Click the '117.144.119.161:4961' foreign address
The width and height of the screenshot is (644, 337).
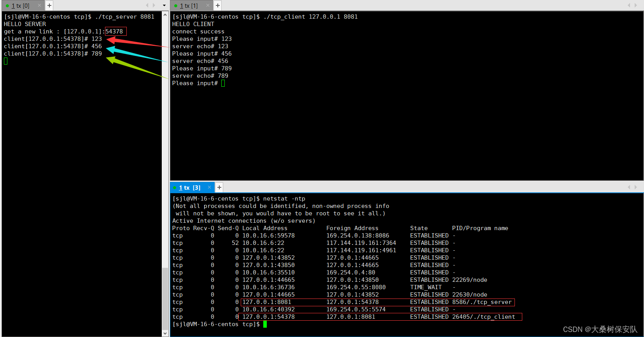coord(361,250)
